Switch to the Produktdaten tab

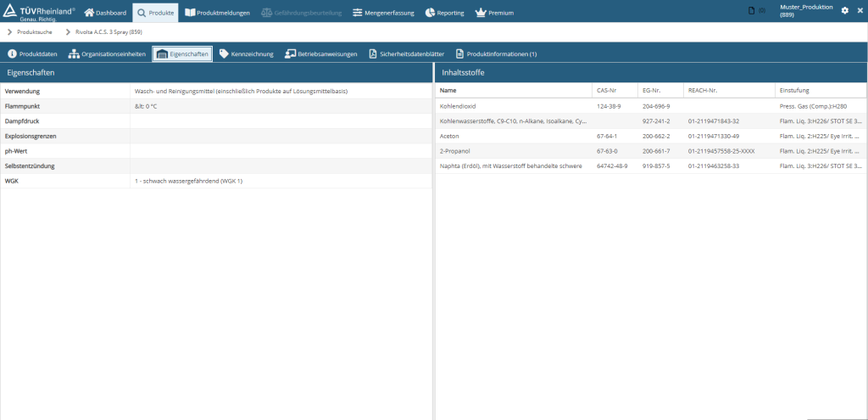(x=33, y=53)
